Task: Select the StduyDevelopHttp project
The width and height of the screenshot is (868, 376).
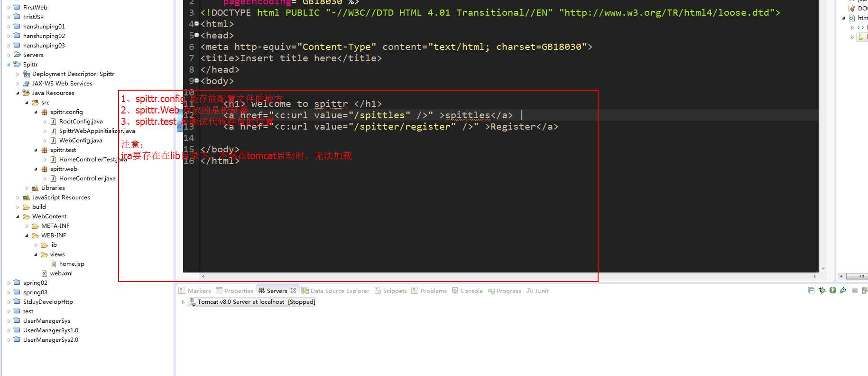Action: (48, 301)
